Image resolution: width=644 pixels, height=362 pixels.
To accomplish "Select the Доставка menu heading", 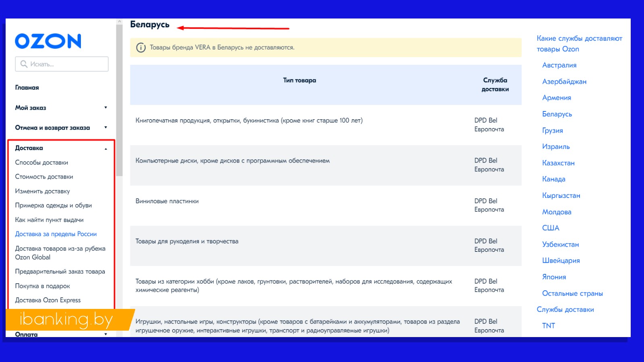I will [x=29, y=148].
